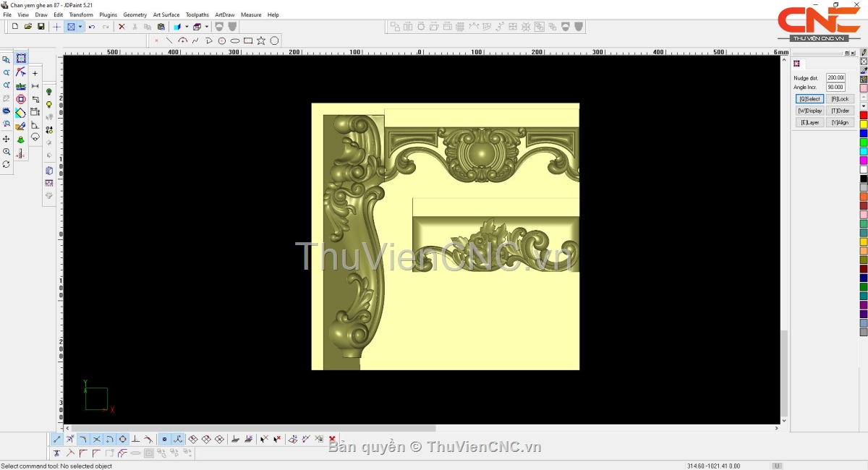
Task: Open the Toolpaths menu
Action: coord(197,14)
